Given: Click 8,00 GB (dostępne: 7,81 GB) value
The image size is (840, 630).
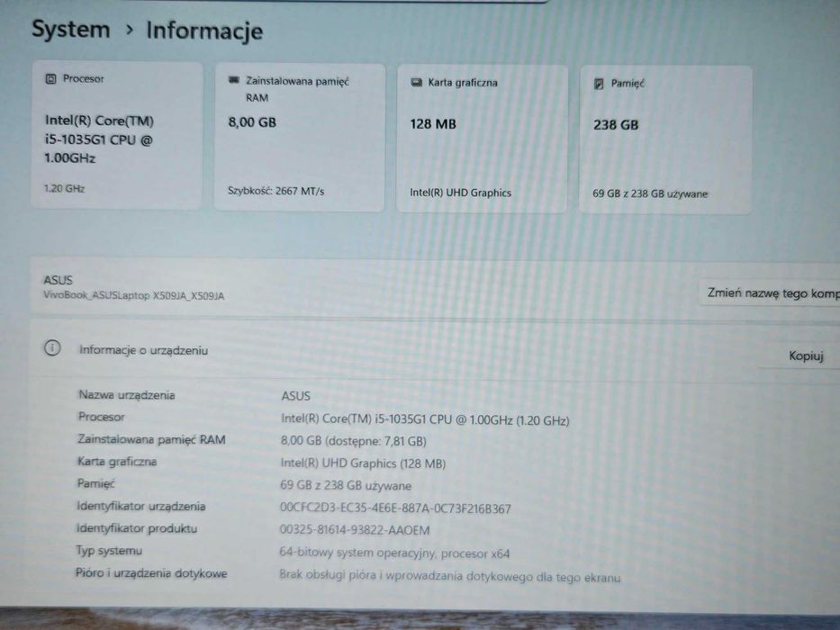Looking at the screenshot, I should pyautogui.click(x=354, y=441).
